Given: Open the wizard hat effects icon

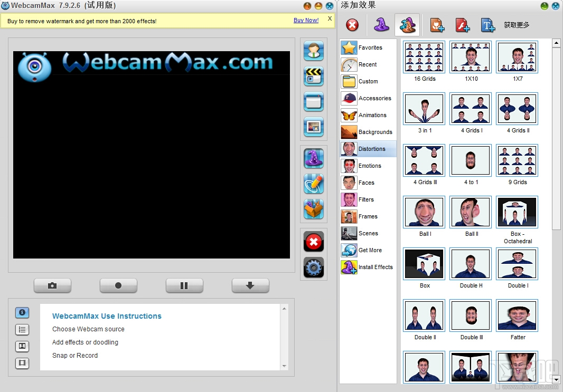Looking at the screenshot, I should pos(314,158).
